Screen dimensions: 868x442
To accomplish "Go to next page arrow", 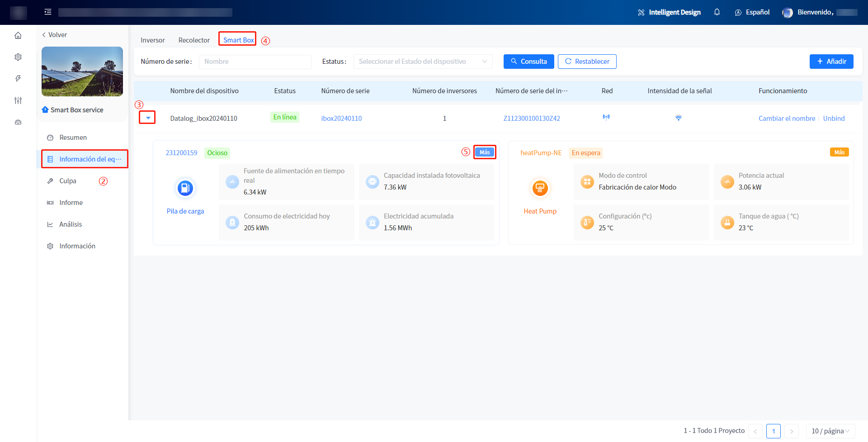I will click(x=791, y=431).
